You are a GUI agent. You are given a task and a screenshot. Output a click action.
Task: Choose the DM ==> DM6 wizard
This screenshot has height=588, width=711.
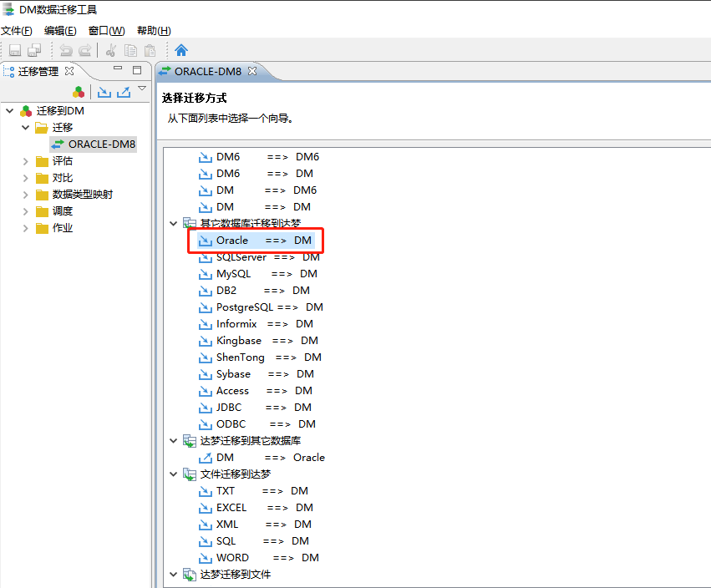pos(257,190)
